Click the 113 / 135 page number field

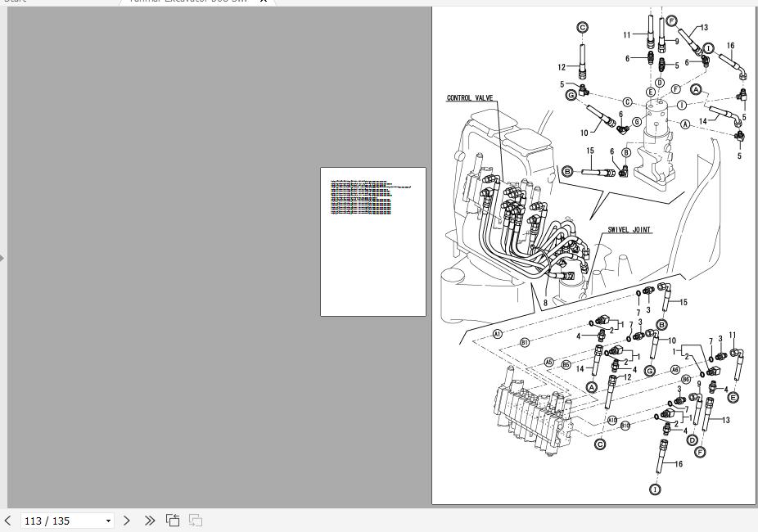coord(61,521)
